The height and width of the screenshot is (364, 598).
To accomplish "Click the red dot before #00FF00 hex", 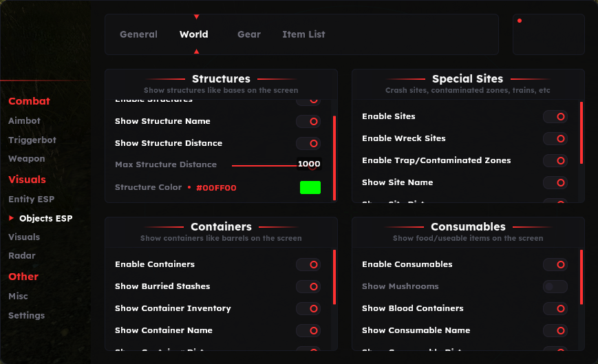I will 189,187.
